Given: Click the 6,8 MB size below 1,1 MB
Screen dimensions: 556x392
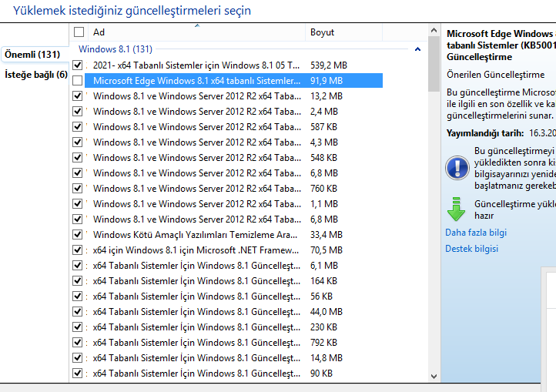Looking at the screenshot, I should pyautogui.click(x=324, y=219).
